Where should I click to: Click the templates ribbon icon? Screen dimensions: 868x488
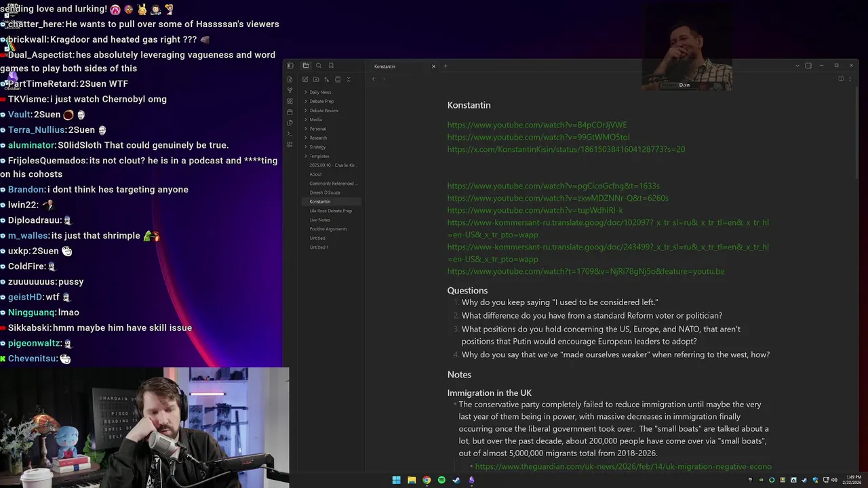pyautogui.click(x=290, y=123)
